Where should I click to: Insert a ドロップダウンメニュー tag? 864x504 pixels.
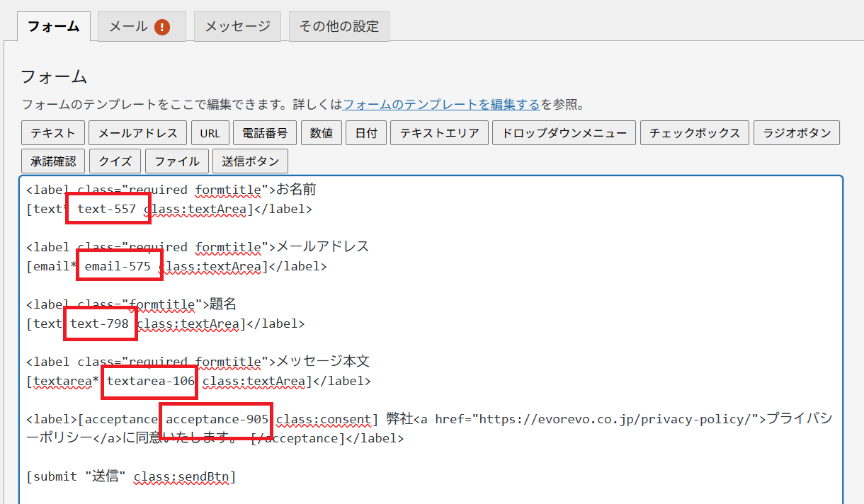(564, 133)
